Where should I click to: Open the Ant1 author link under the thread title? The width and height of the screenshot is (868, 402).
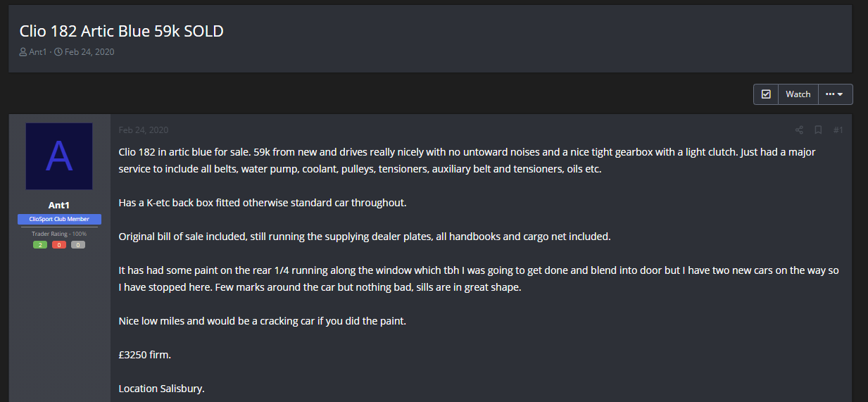tap(37, 52)
